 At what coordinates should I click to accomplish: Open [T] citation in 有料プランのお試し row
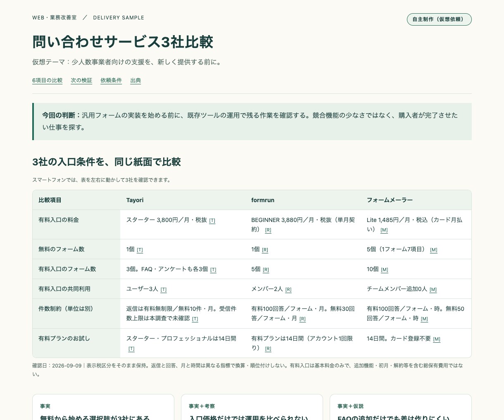coord(131,348)
